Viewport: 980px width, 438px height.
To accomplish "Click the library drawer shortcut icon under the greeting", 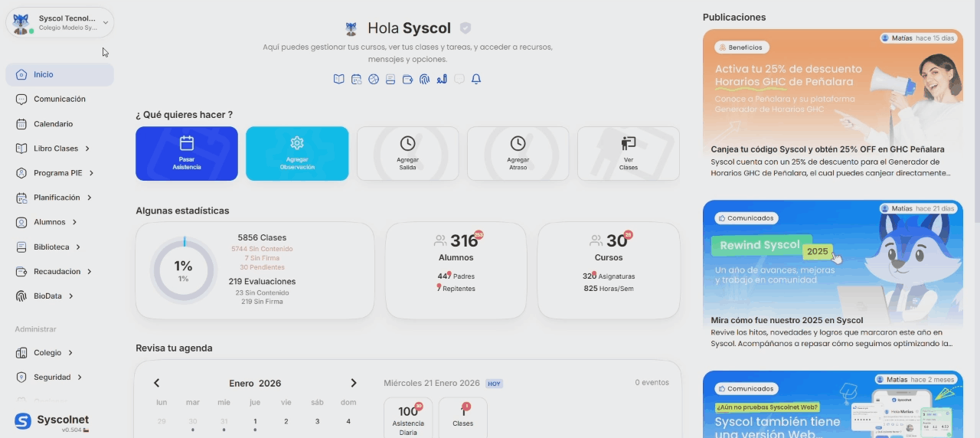I will click(x=390, y=79).
